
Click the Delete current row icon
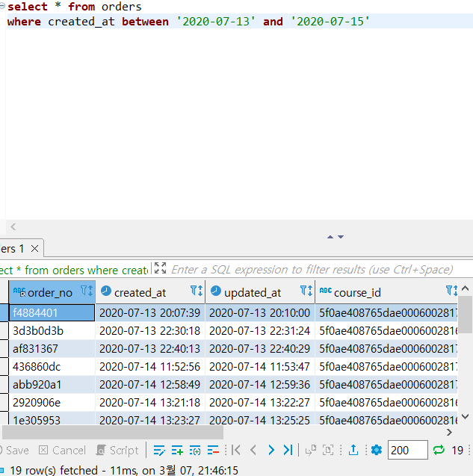(213, 450)
